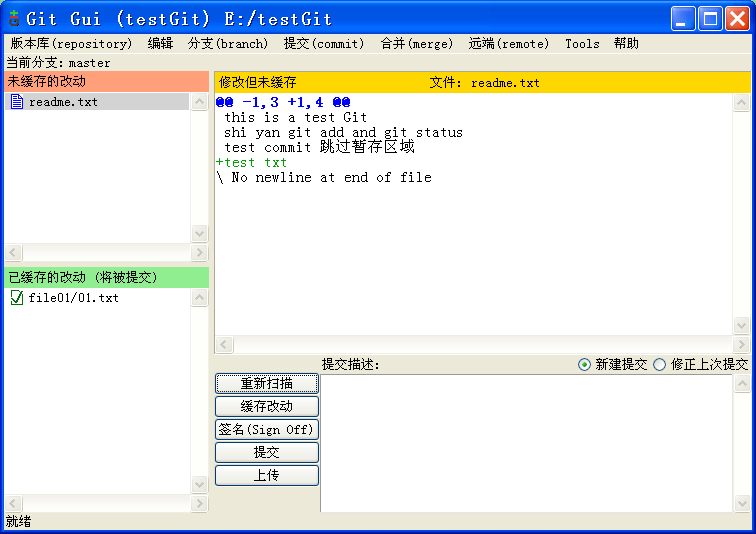Click the right arrow of the staged list horizontal scrollbar
The image size is (756, 534).
pyautogui.click(x=199, y=504)
